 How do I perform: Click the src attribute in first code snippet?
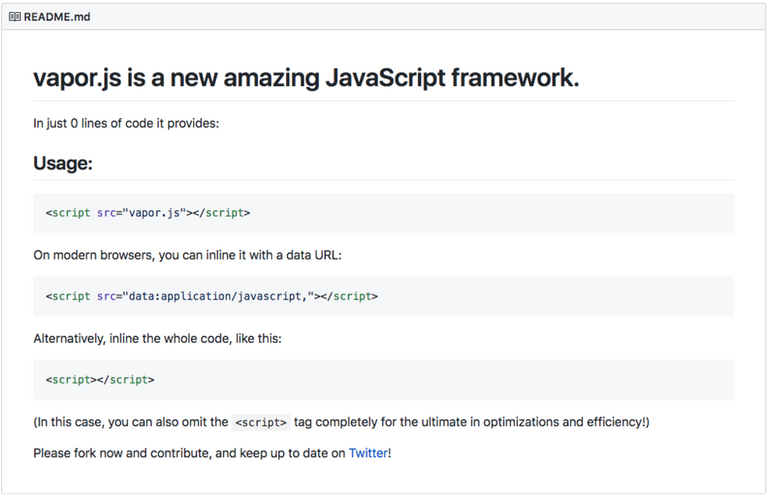[106, 213]
